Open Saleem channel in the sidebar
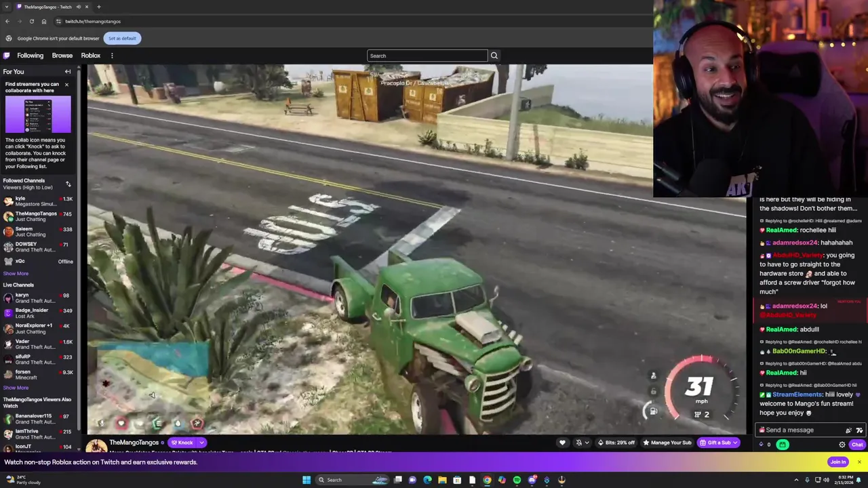868x488 pixels. click(x=37, y=232)
